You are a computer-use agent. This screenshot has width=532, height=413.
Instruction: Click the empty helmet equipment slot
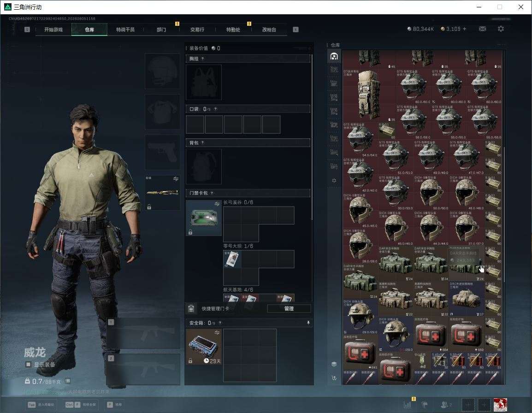click(162, 71)
